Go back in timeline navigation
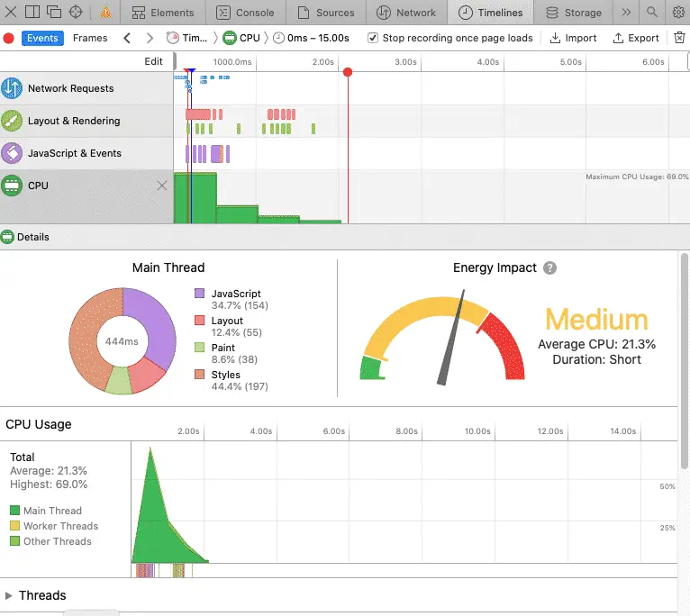 127,39
